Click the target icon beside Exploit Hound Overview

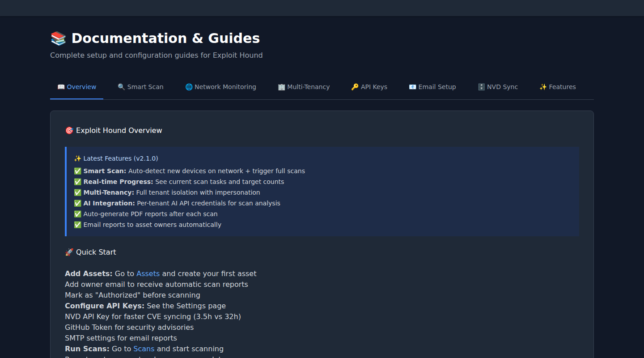coord(69,130)
